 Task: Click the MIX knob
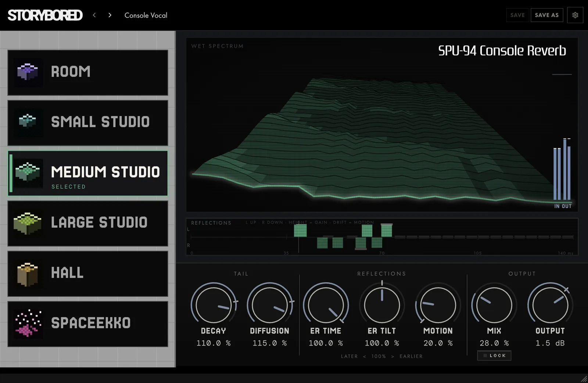coord(494,305)
